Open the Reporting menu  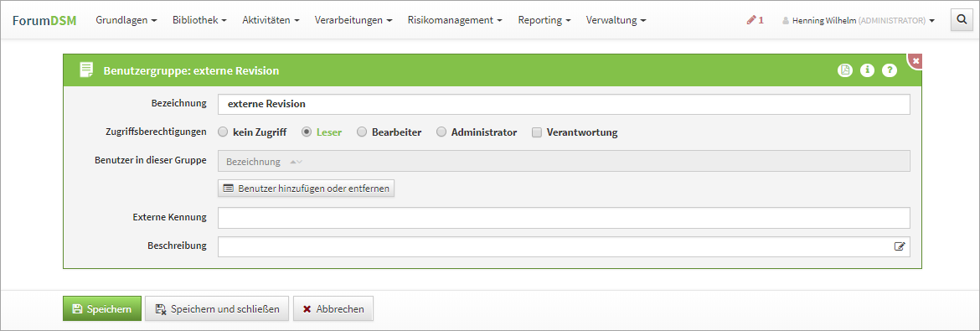544,20
